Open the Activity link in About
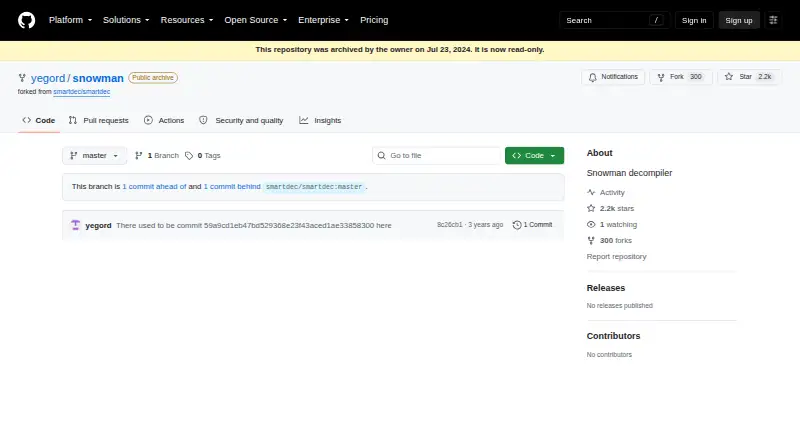The height and width of the screenshot is (440, 800). pyautogui.click(x=606, y=192)
